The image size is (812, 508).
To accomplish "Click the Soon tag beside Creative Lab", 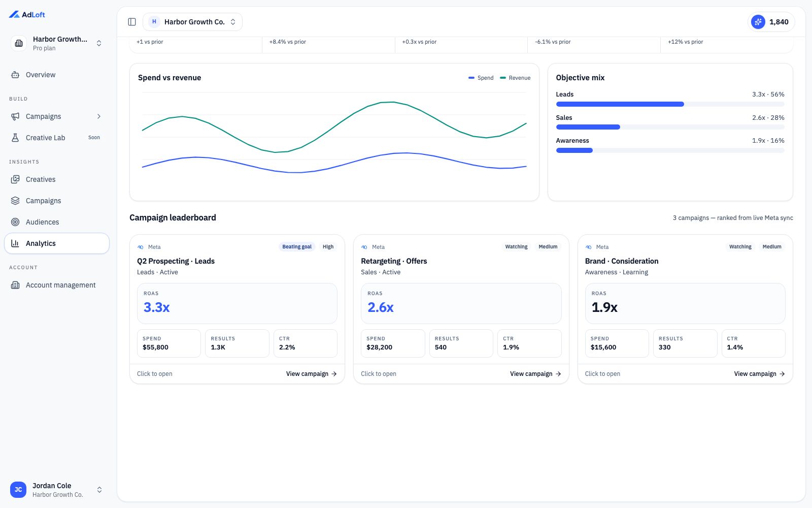I will click(x=94, y=138).
